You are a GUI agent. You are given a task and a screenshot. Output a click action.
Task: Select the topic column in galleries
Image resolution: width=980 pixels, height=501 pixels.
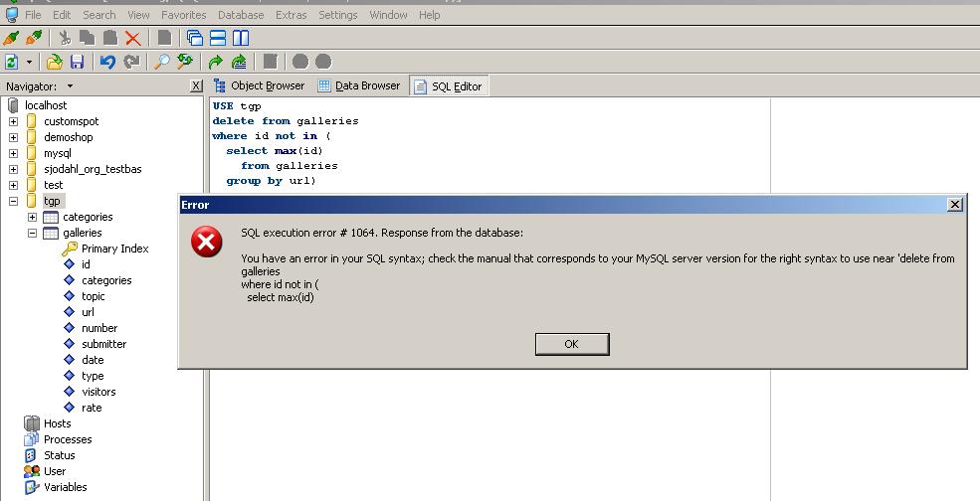pos(94,296)
